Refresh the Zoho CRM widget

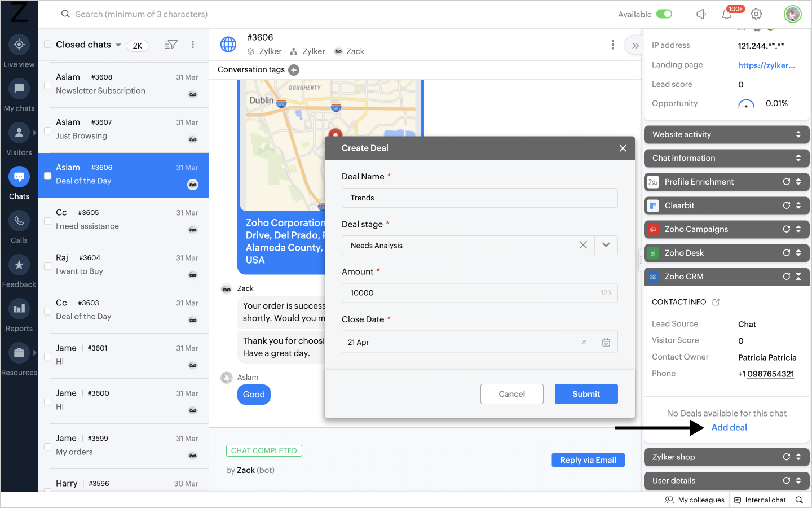pyautogui.click(x=787, y=277)
